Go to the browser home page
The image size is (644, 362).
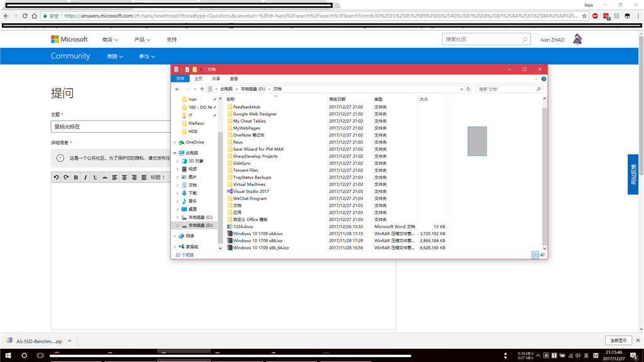coord(34,16)
